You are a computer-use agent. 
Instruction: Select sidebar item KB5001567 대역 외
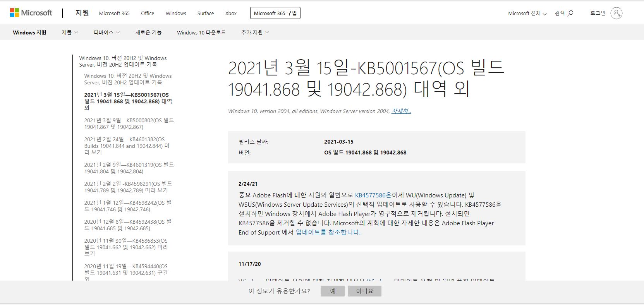128,101
